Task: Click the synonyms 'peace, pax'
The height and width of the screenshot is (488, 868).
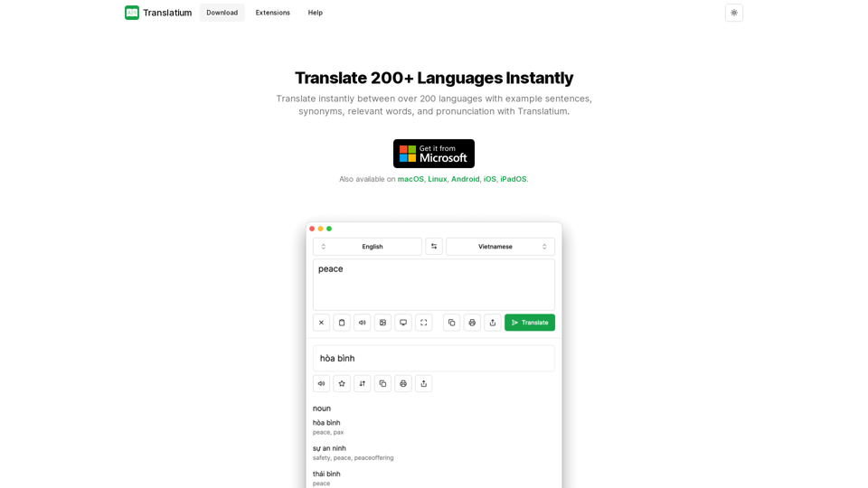Action: 327,432
